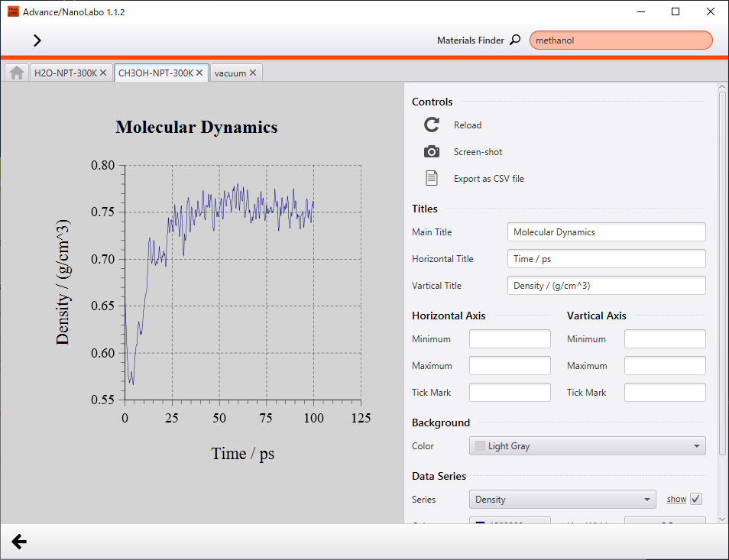The width and height of the screenshot is (729, 560).
Task: Edit the Main Title field
Action: 606,232
